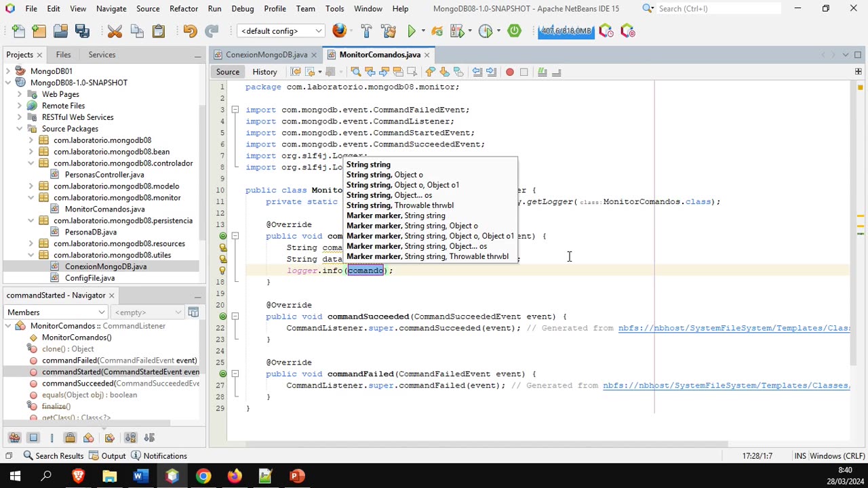This screenshot has width=868, height=488.
Task: Click the New Project toolbar icon
Action: point(39,31)
